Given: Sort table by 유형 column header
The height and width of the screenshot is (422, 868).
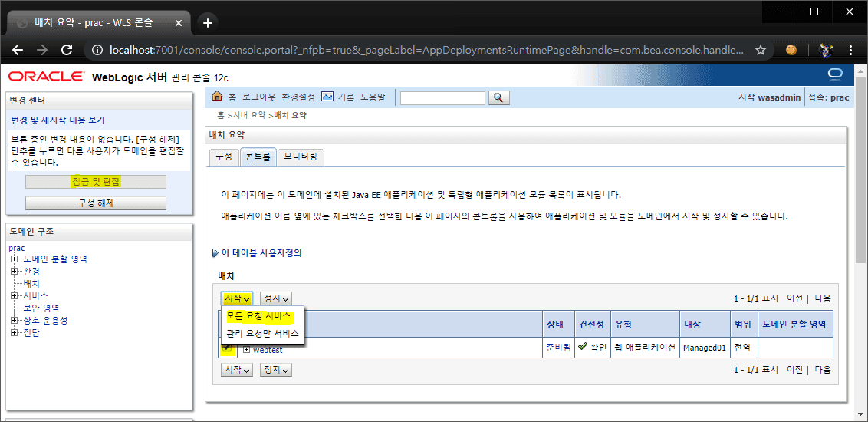Looking at the screenshot, I should coord(623,324).
